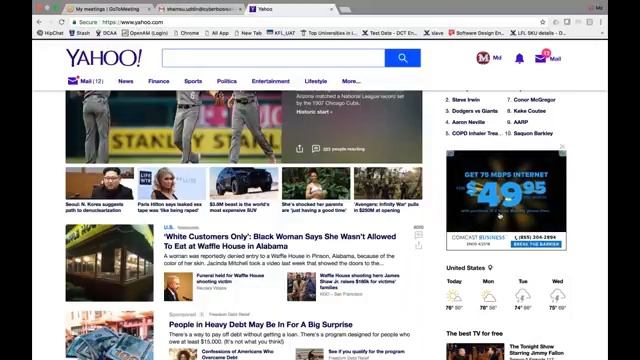The height and width of the screenshot is (360, 640).
Task: Open comments icon on Waffle House article
Action: point(418,235)
